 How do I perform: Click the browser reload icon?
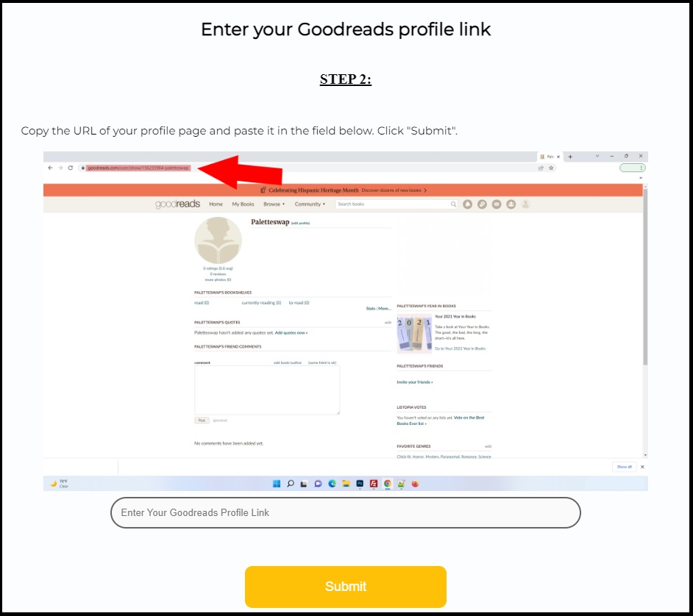click(71, 168)
